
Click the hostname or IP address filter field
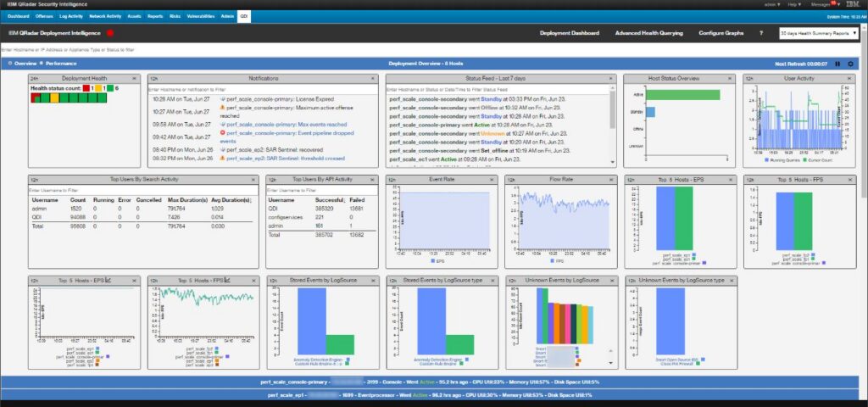pyautogui.click(x=431, y=50)
